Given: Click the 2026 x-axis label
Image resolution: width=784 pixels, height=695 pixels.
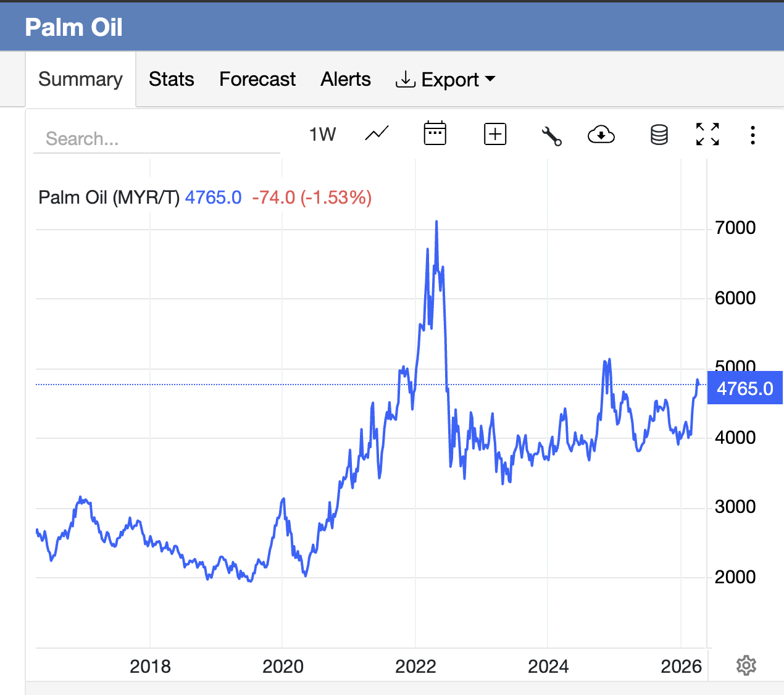Looking at the screenshot, I should (681, 667).
